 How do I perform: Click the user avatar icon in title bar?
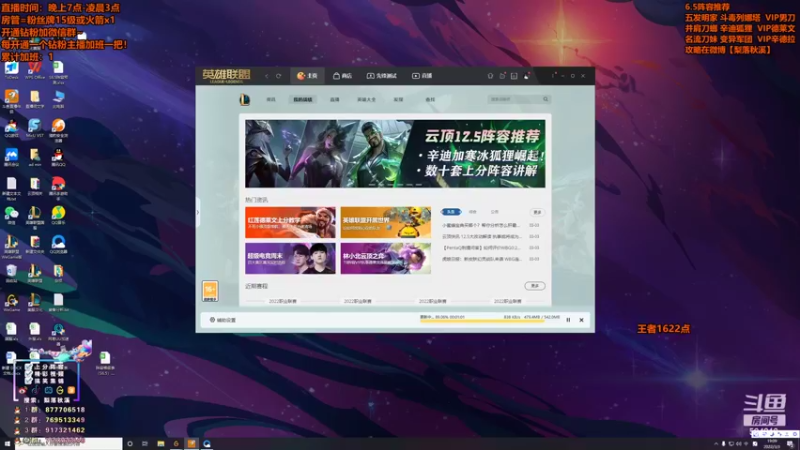tap(526, 76)
